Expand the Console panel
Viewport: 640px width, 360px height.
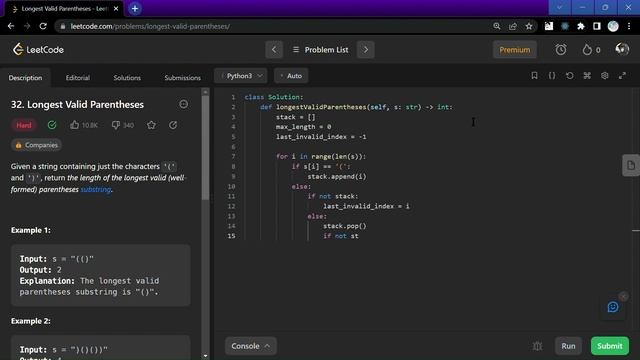251,346
